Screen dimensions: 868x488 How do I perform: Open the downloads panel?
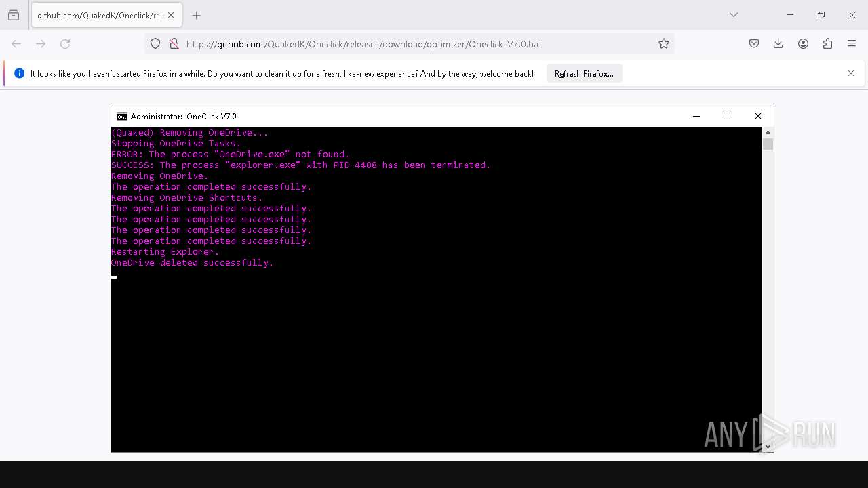[x=778, y=44]
